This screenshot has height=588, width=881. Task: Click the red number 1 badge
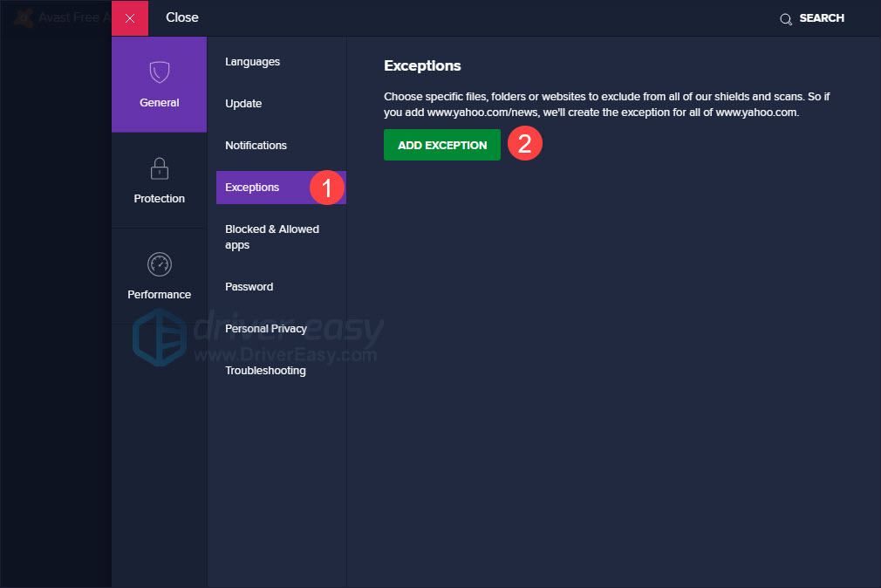point(327,188)
